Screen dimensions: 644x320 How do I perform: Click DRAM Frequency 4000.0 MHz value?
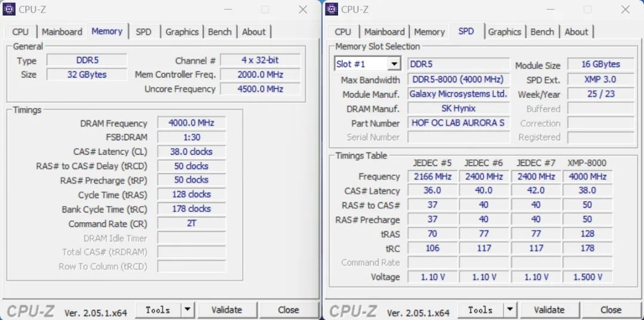tap(191, 123)
